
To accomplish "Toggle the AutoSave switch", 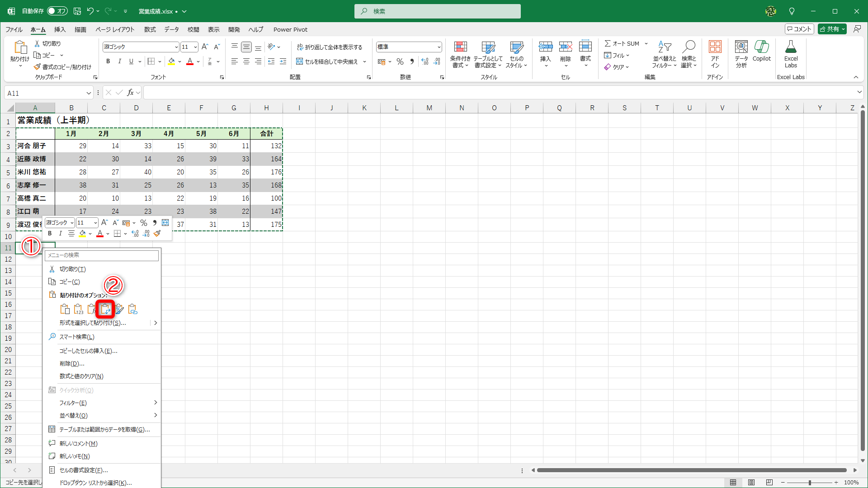I will [x=57, y=11].
